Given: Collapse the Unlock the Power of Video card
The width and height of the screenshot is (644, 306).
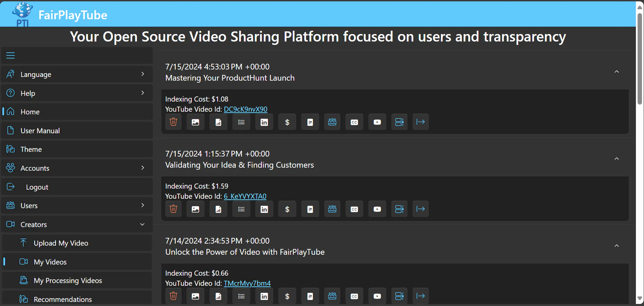Looking at the screenshot, I should point(617,246).
